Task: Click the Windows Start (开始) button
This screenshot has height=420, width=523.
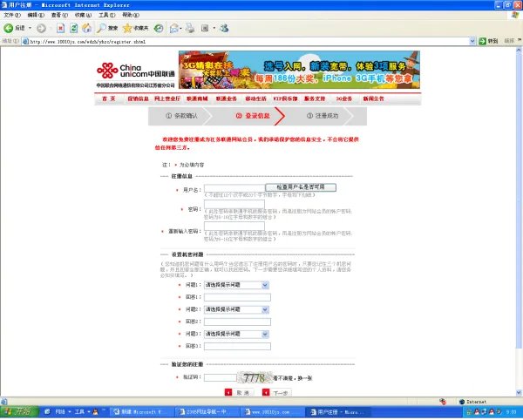Action: pos(17,411)
